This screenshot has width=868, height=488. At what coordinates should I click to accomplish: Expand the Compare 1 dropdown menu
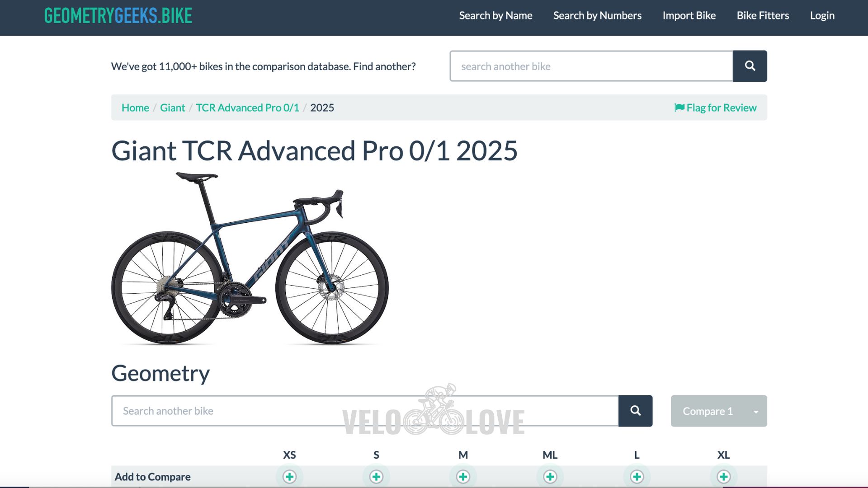click(x=756, y=411)
